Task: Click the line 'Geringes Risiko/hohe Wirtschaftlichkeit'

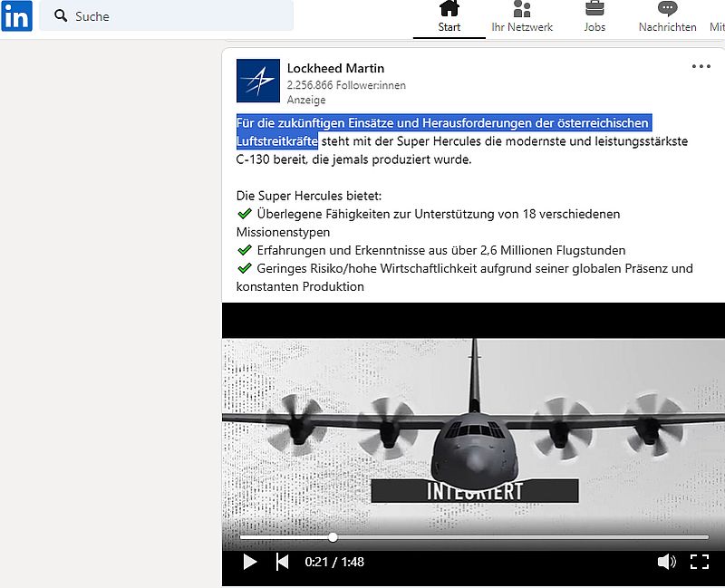Action: [366, 268]
